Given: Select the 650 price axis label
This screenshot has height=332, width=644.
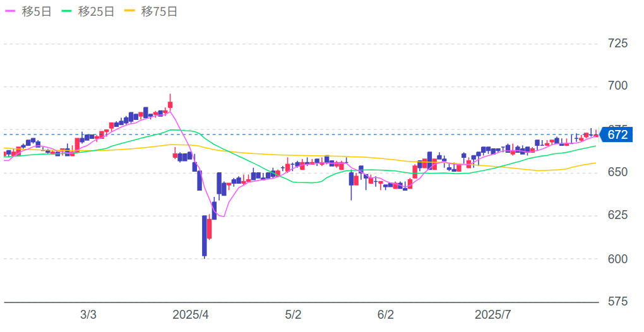Looking at the screenshot, I should click(617, 172).
